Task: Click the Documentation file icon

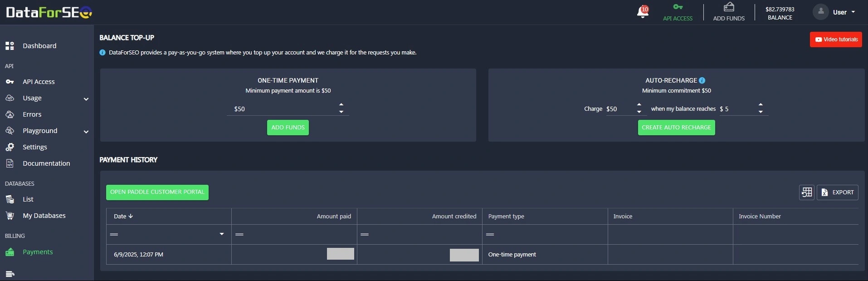Action: [x=10, y=163]
